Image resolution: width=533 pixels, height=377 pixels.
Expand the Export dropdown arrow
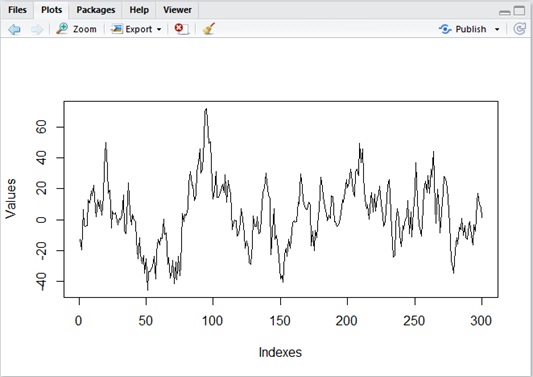[x=159, y=30]
